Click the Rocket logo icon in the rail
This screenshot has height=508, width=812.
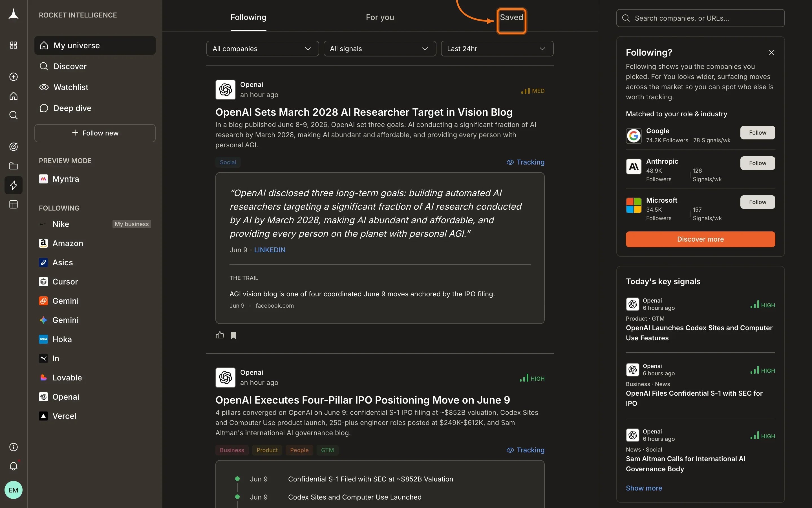pyautogui.click(x=14, y=14)
